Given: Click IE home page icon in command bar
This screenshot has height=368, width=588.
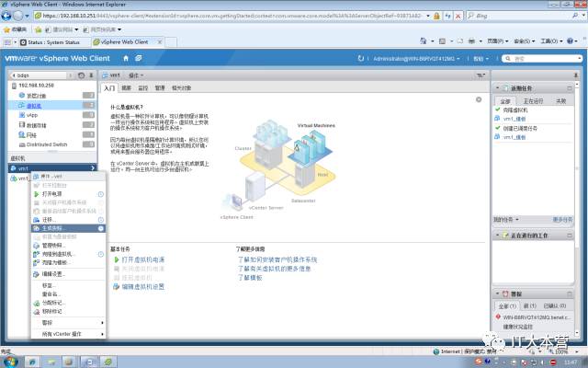Looking at the screenshot, I should click(x=424, y=40).
